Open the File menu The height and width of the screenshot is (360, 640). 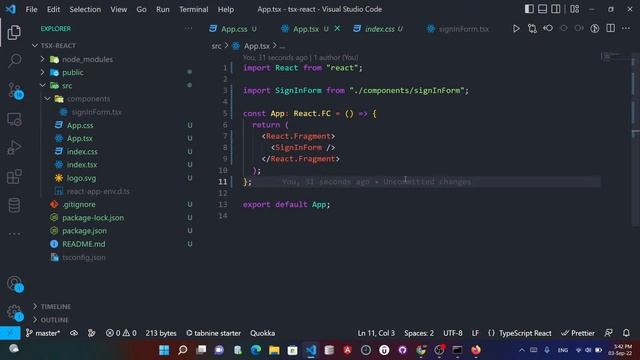(x=31, y=9)
